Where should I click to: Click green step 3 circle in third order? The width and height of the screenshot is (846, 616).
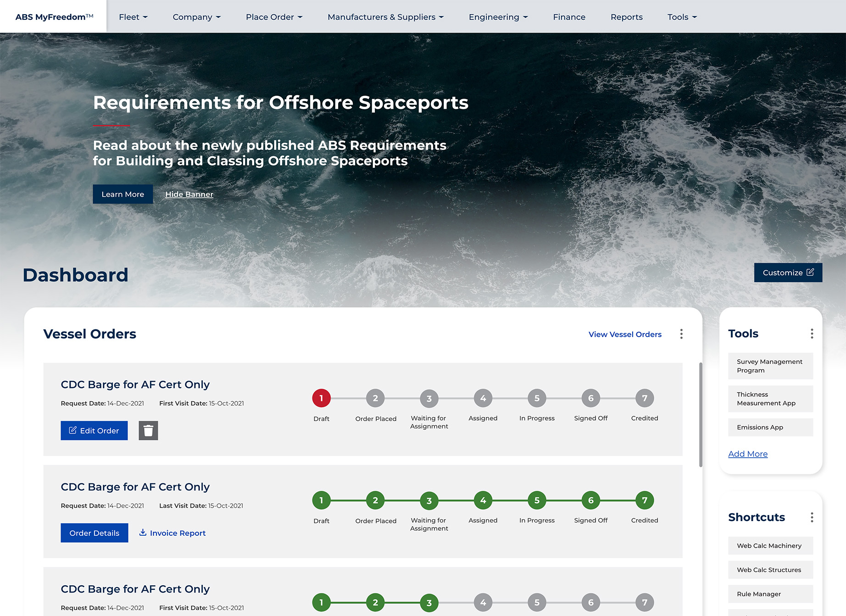pyautogui.click(x=429, y=603)
